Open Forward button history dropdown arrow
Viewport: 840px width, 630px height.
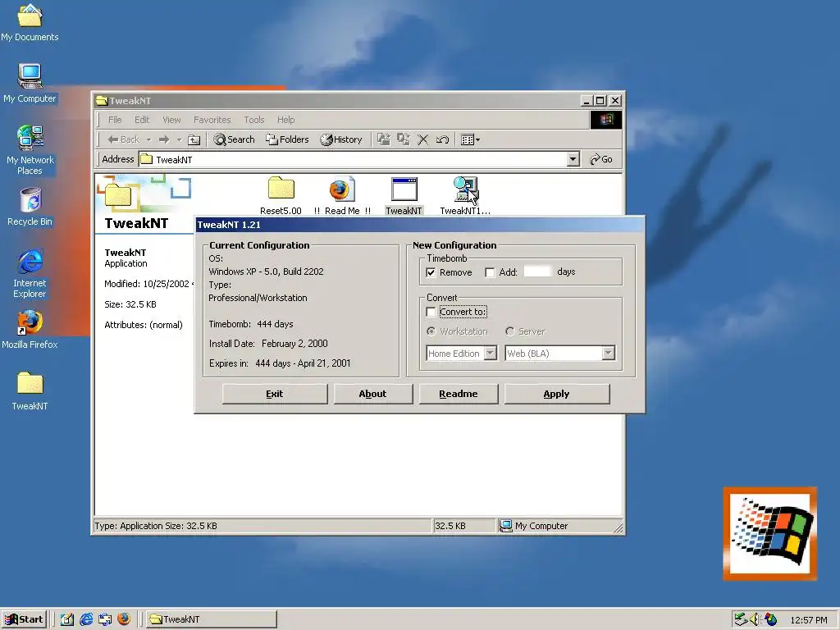click(179, 139)
